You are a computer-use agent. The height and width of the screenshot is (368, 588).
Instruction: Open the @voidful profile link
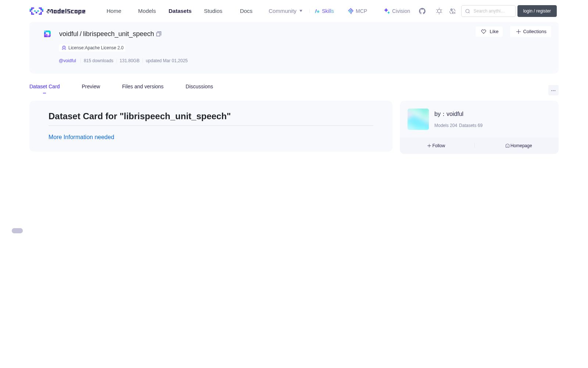(x=67, y=61)
